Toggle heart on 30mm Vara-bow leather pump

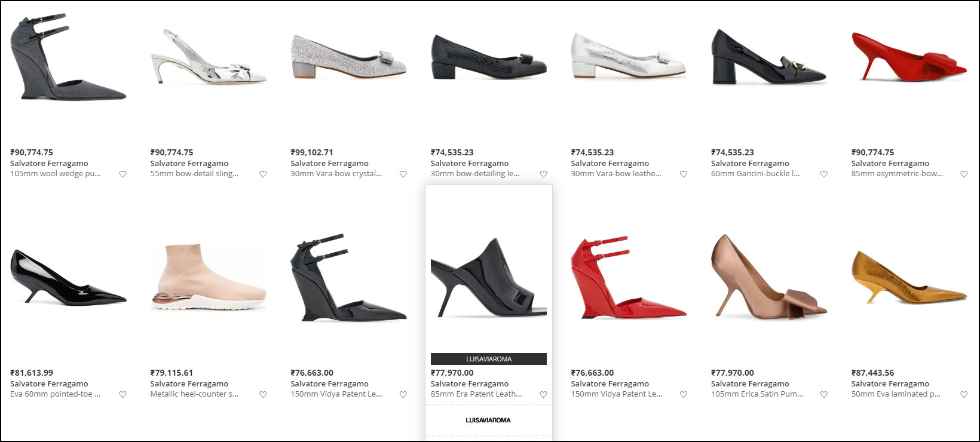coord(684,174)
